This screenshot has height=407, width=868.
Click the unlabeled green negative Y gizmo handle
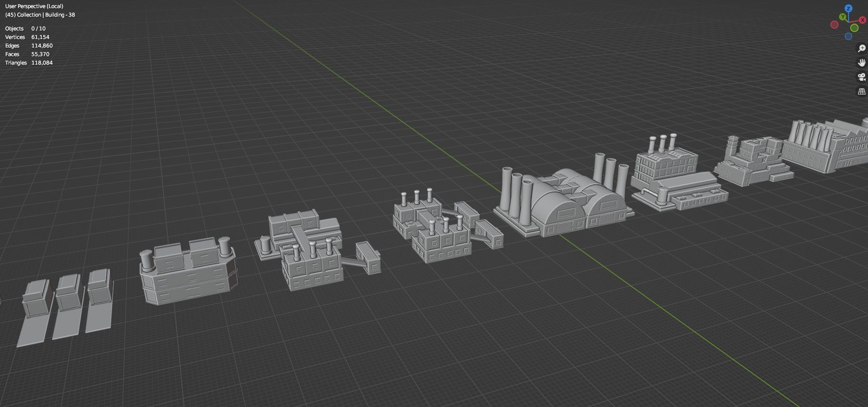[854, 28]
